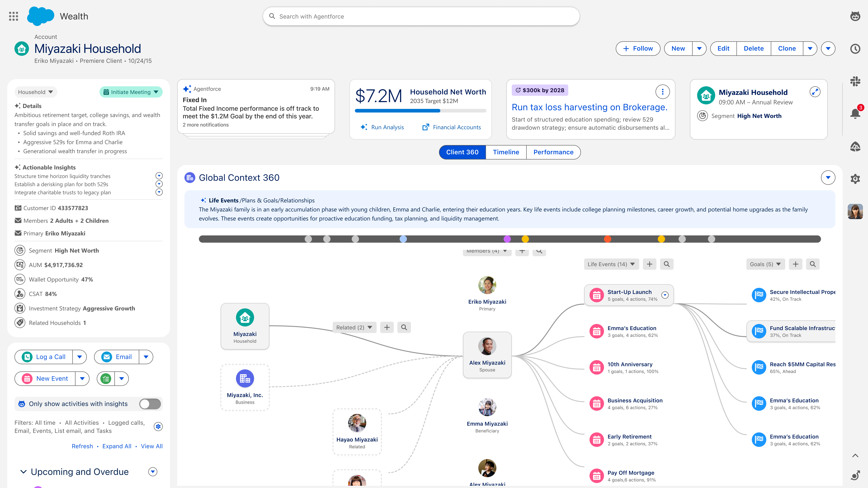
Task: Select the purple timeline marker dot
Action: point(507,239)
